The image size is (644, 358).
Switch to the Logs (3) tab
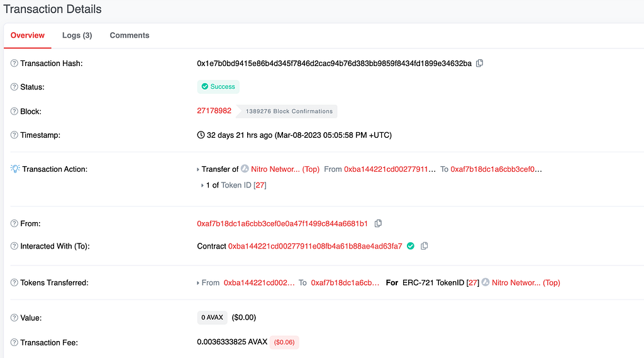pyautogui.click(x=77, y=35)
